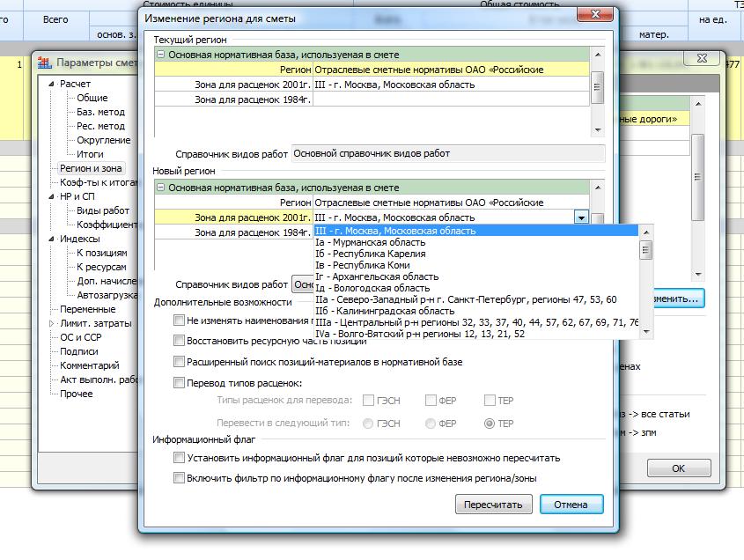744x560 pixels.
Task: Collapse Основная нормативная база in Новый регион
Action: (160, 188)
